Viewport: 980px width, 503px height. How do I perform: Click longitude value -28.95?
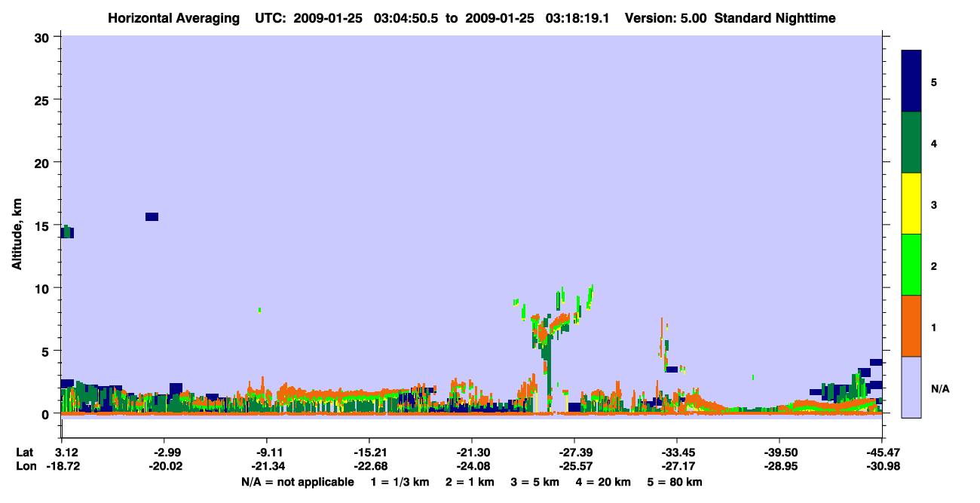[779, 466]
